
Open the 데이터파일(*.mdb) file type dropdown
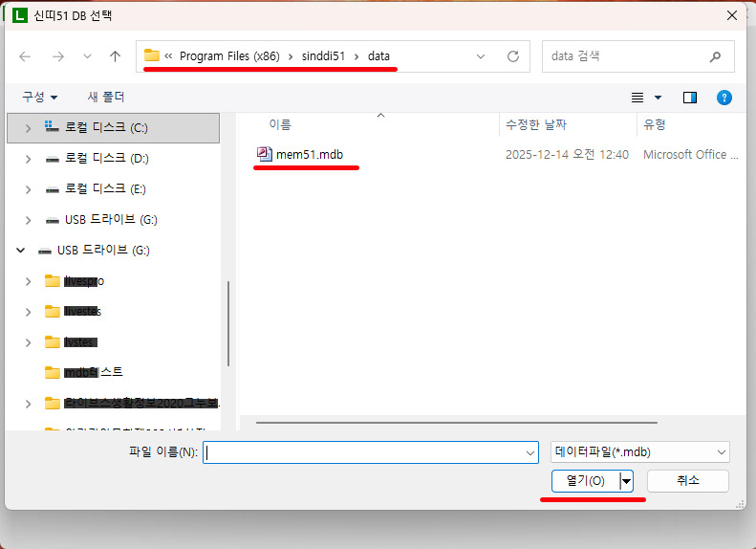[x=639, y=452]
